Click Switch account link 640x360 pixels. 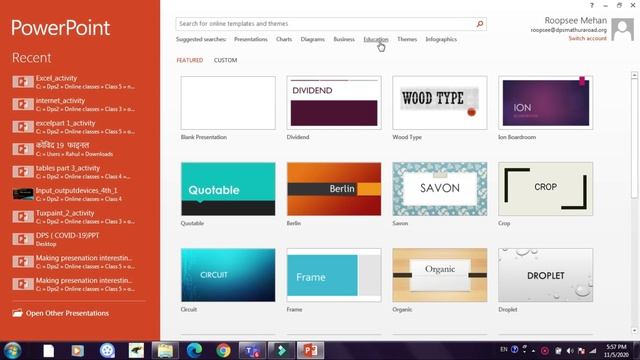(587, 38)
